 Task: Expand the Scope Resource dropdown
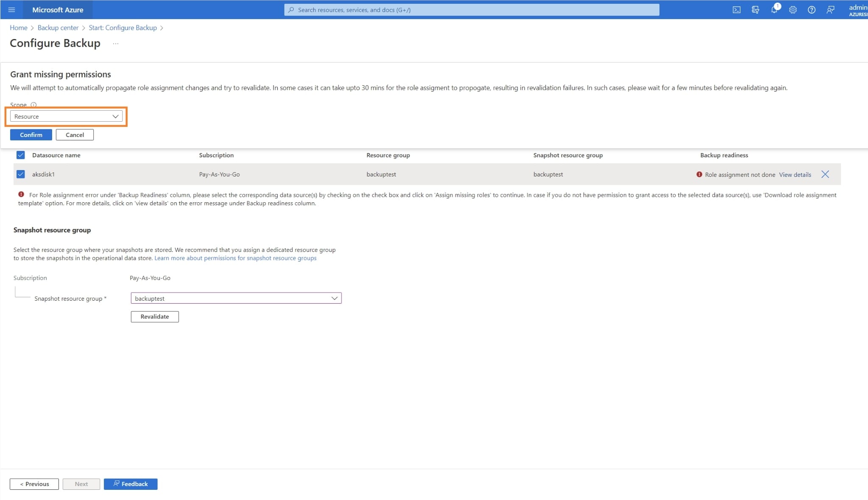66,117
